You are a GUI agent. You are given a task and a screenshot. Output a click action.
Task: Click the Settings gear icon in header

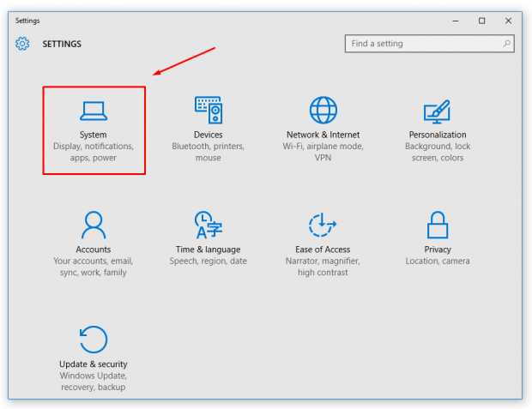pos(22,44)
